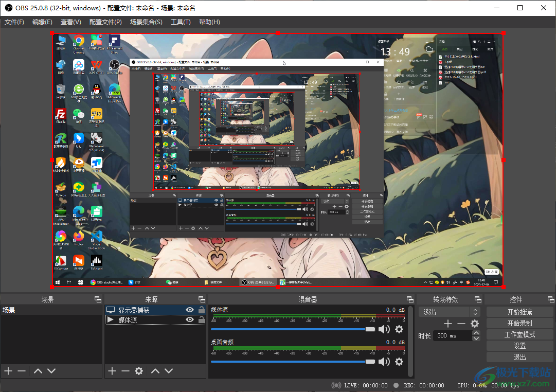Mute the 媒体源 audio in the mixer
Image resolution: width=556 pixels, height=392 pixels.
(384, 329)
